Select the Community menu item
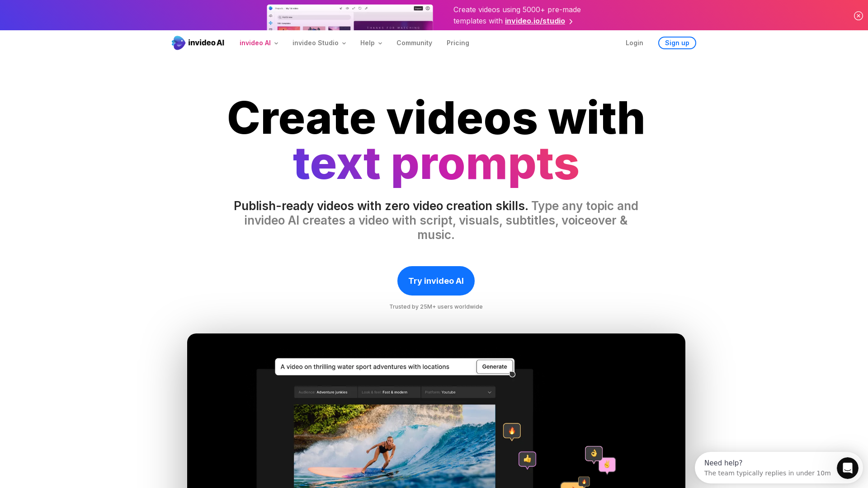 point(414,43)
